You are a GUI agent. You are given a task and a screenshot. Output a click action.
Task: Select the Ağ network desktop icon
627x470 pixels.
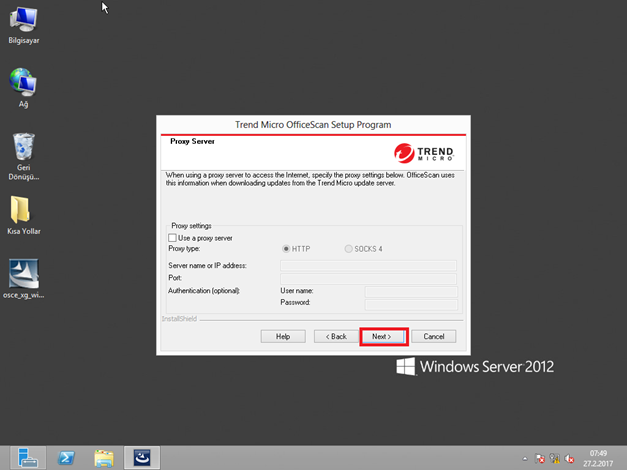point(23,88)
